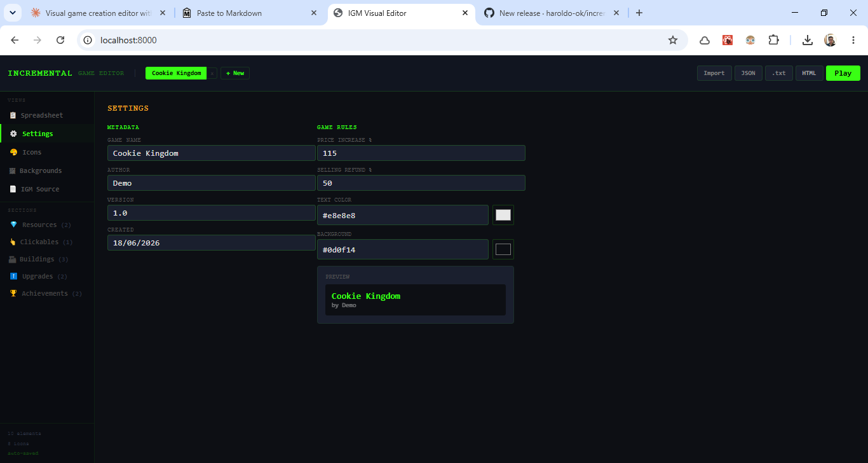
Task: View site information icon in address bar
Action: click(88, 40)
